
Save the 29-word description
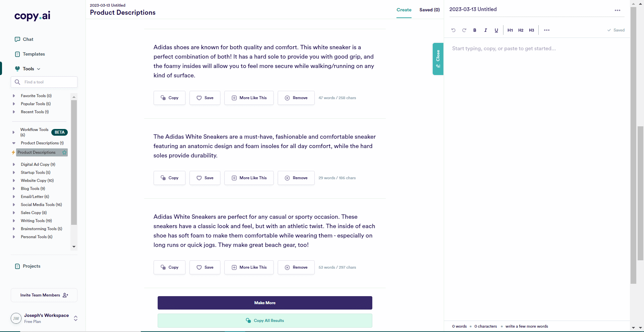(205, 178)
